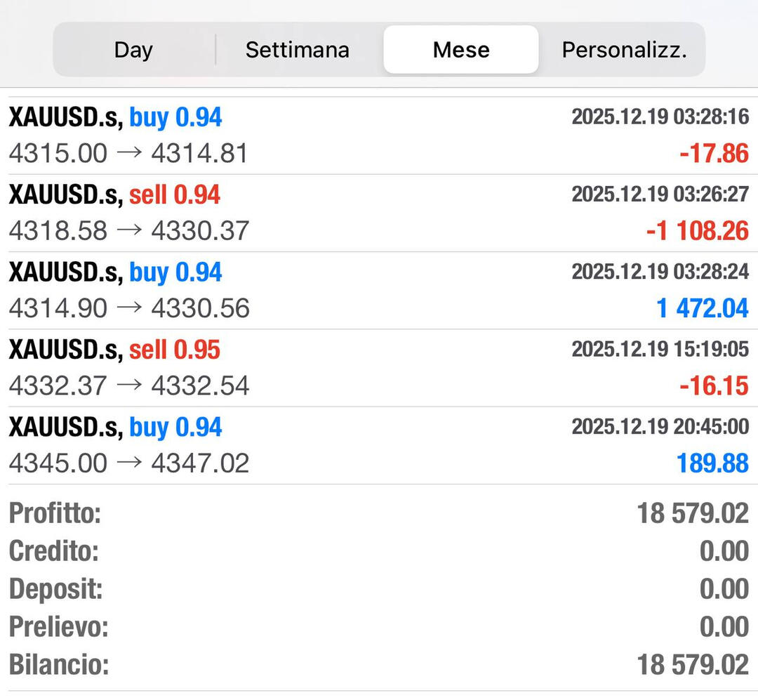Tap the -1 108.26 loss value
This screenshot has width=758, height=700.
coord(697,231)
